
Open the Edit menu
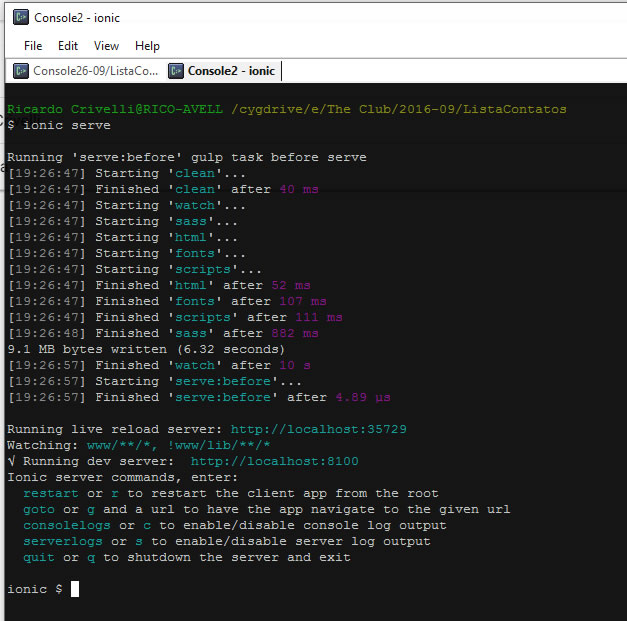[x=68, y=46]
